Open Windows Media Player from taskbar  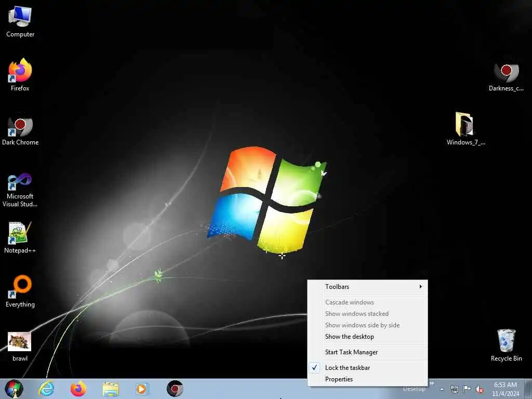(x=142, y=389)
